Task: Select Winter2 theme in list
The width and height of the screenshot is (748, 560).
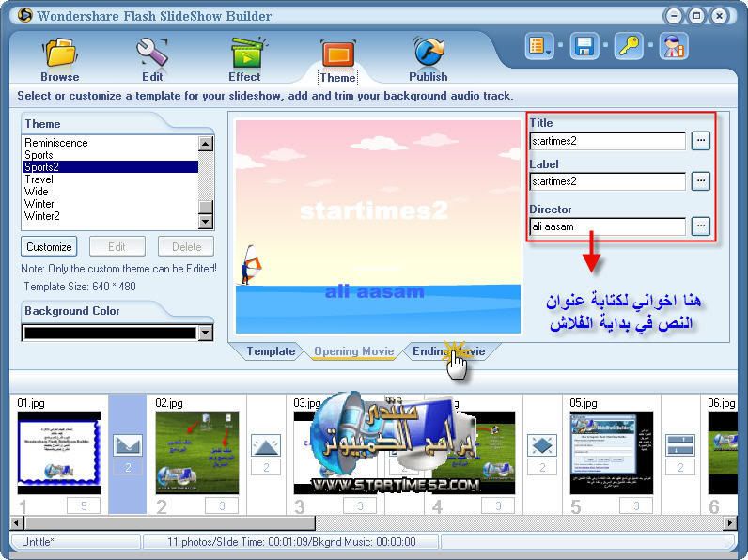Action: click(x=110, y=215)
